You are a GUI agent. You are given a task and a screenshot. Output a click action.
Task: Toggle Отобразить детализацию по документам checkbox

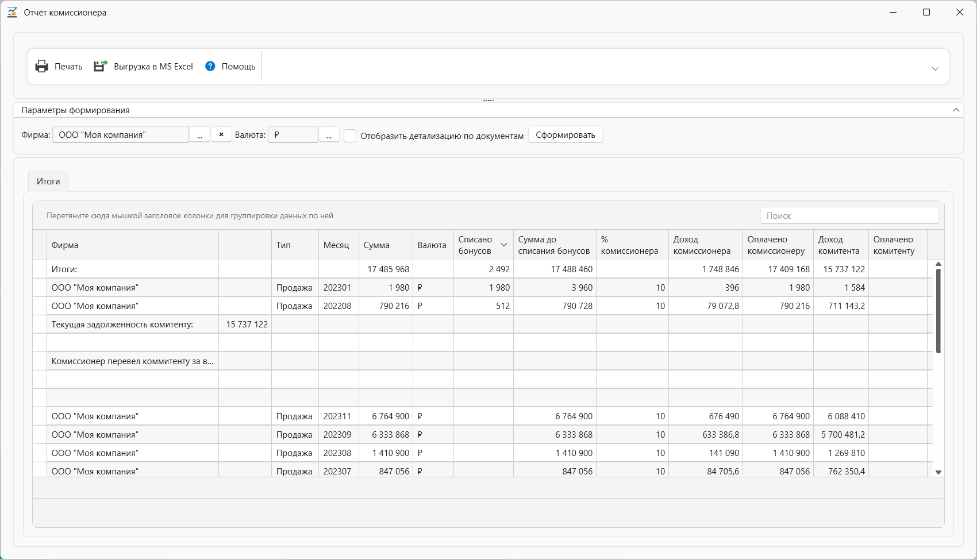350,136
